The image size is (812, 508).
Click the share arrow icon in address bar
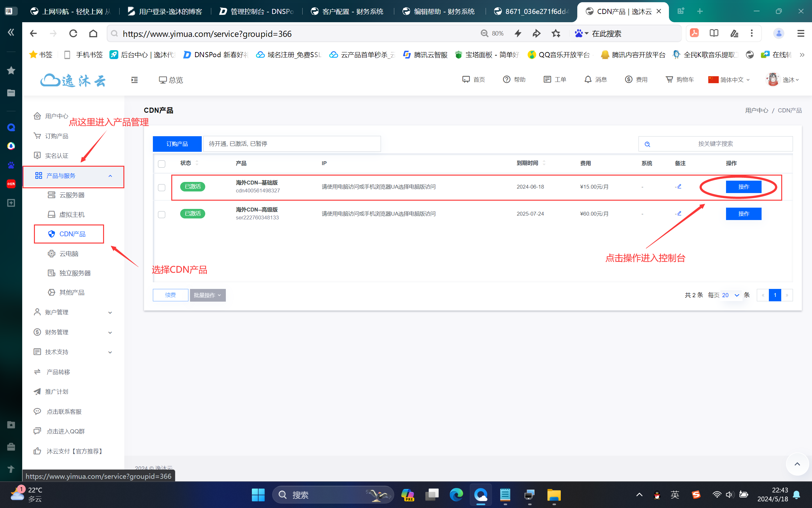click(537, 34)
